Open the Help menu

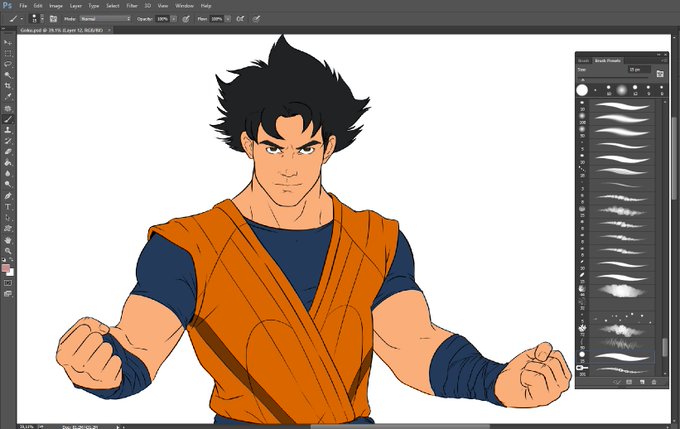pos(206,6)
